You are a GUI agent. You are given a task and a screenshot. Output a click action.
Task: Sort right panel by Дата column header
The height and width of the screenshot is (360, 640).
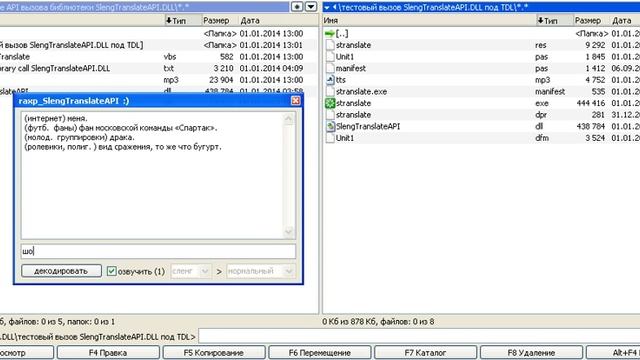tap(625, 20)
